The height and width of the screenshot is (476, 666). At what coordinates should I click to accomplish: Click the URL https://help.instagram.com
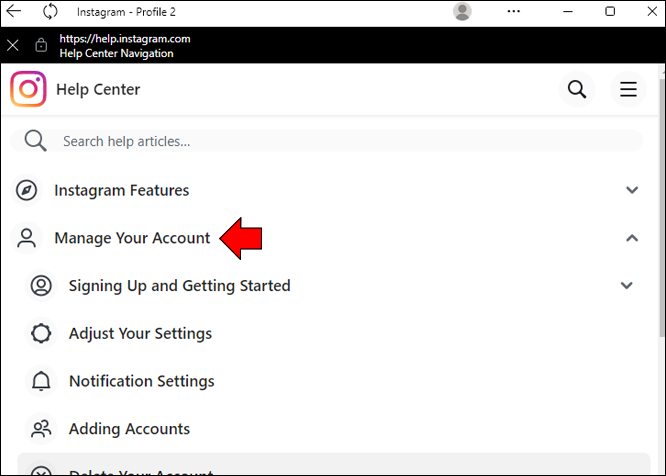(x=125, y=39)
